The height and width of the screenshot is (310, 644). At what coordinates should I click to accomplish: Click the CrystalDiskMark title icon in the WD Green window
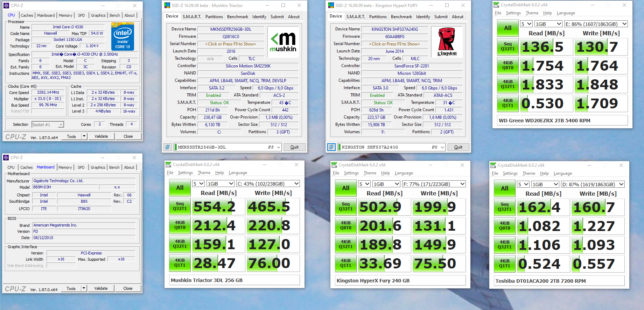496,5
